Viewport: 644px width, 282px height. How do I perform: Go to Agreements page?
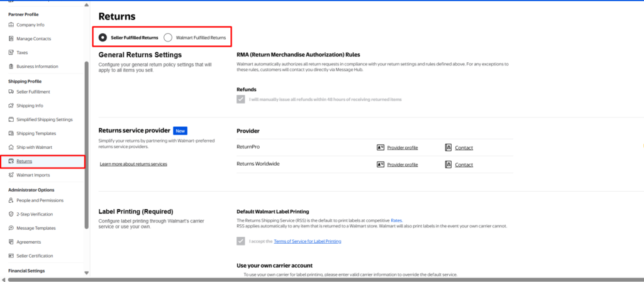point(29,242)
